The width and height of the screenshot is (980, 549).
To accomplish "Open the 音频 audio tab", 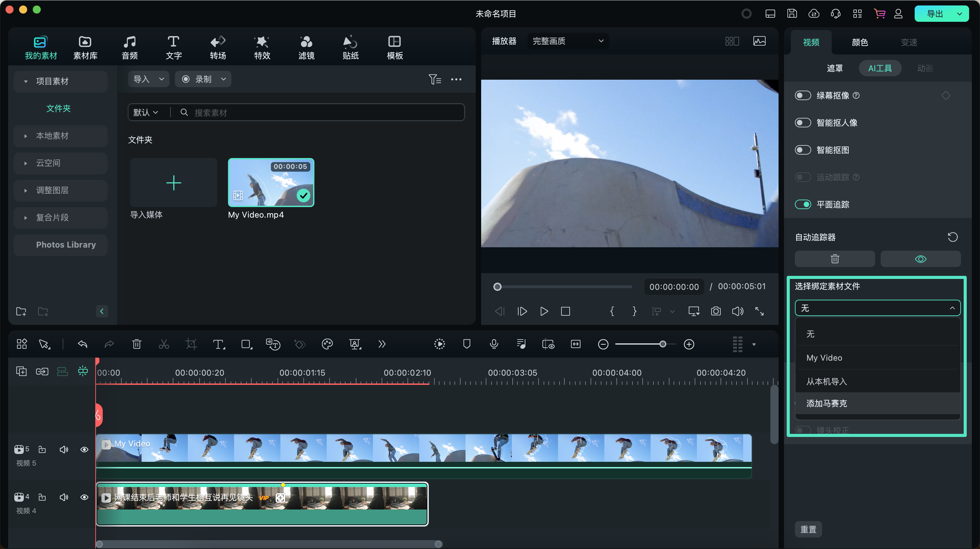I will click(x=129, y=48).
